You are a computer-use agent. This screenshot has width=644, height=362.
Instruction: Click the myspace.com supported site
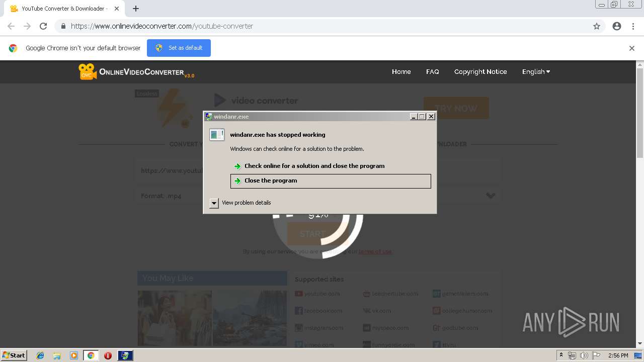(386, 328)
